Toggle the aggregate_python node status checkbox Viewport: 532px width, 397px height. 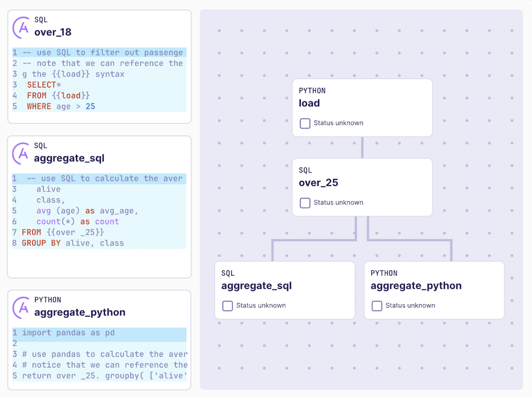[377, 306]
